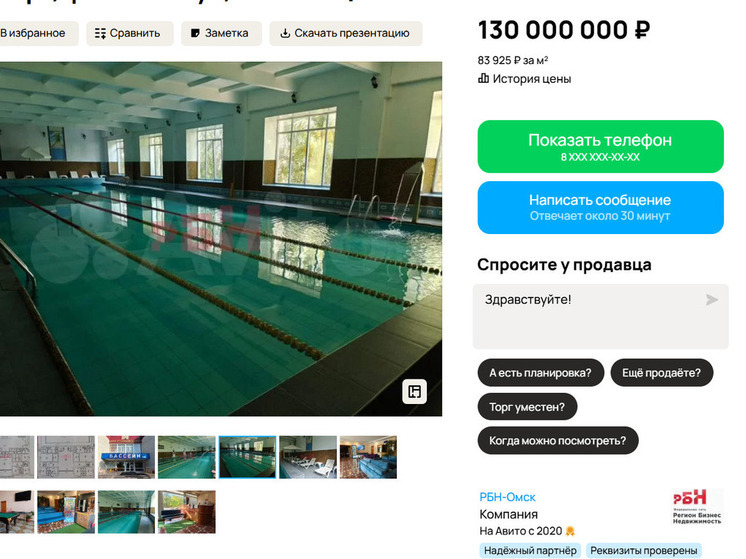Image resolution: width=746 pixels, height=559 pixels.
Task: Select 'Когда можно посмотреть?' quick question
Action: coord(558,441)
